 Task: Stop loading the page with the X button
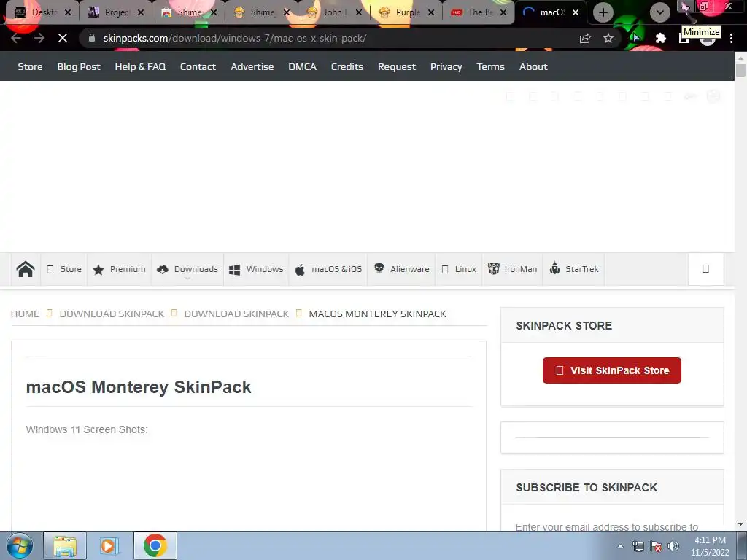[63, 38]
